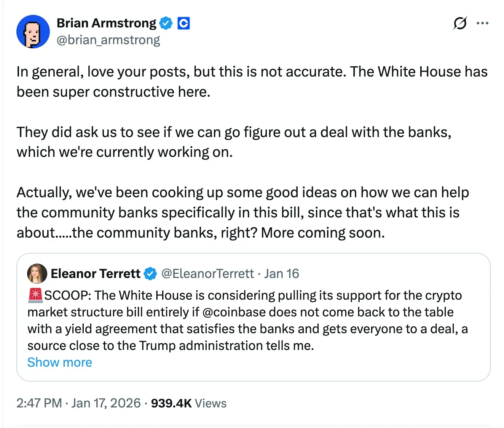
Task: Click the 2:47 PM timestamp
Action: [39, 403]
